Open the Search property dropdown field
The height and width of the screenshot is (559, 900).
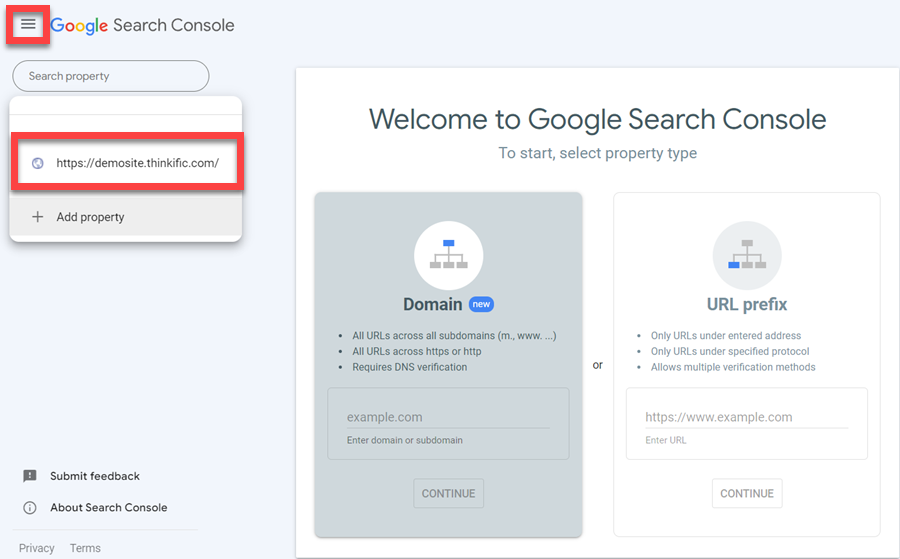(x=110, y=76)
